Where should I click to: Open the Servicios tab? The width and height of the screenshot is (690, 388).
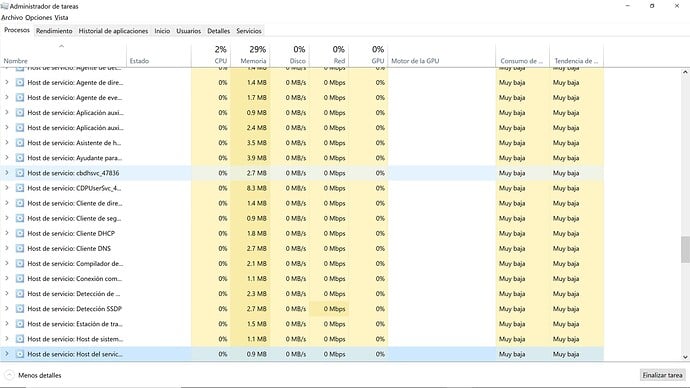tap(249, 31)
